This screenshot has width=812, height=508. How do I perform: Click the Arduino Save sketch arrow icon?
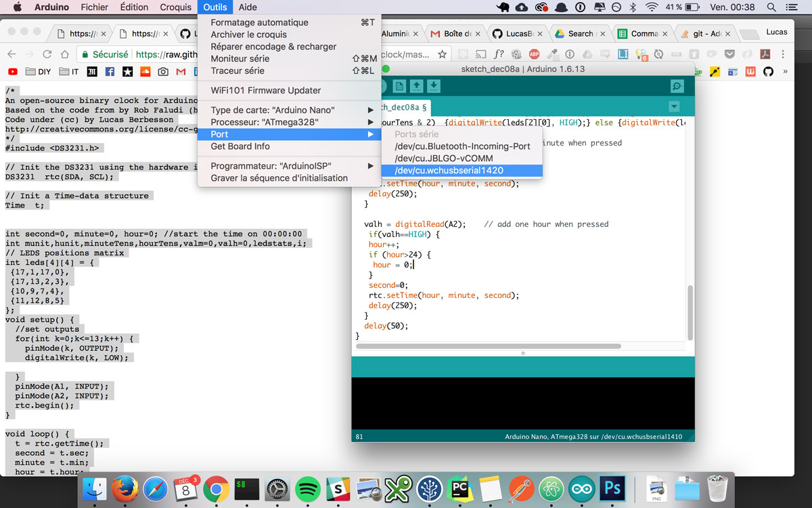click(x=434, y=86)
